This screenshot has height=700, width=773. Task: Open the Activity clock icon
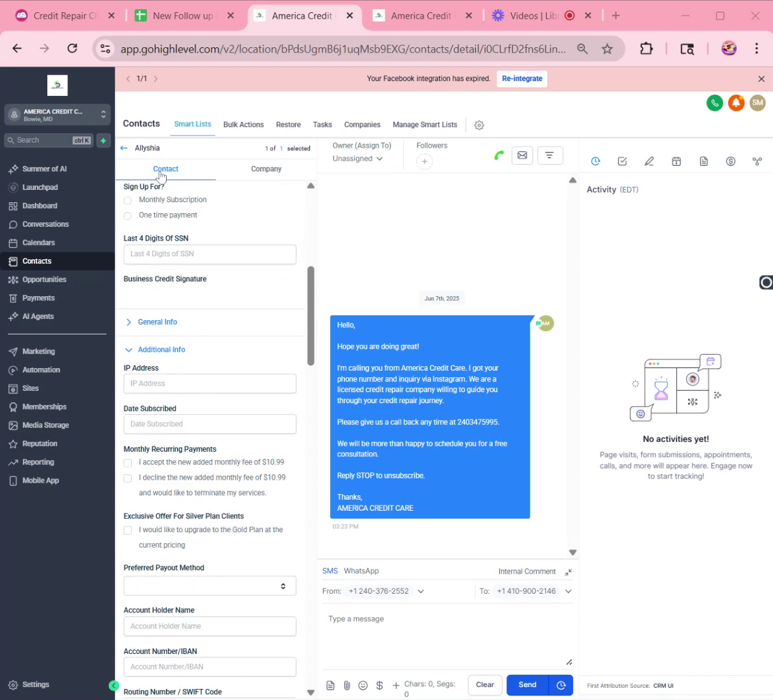pyautogui.click(x=595, y=161)
